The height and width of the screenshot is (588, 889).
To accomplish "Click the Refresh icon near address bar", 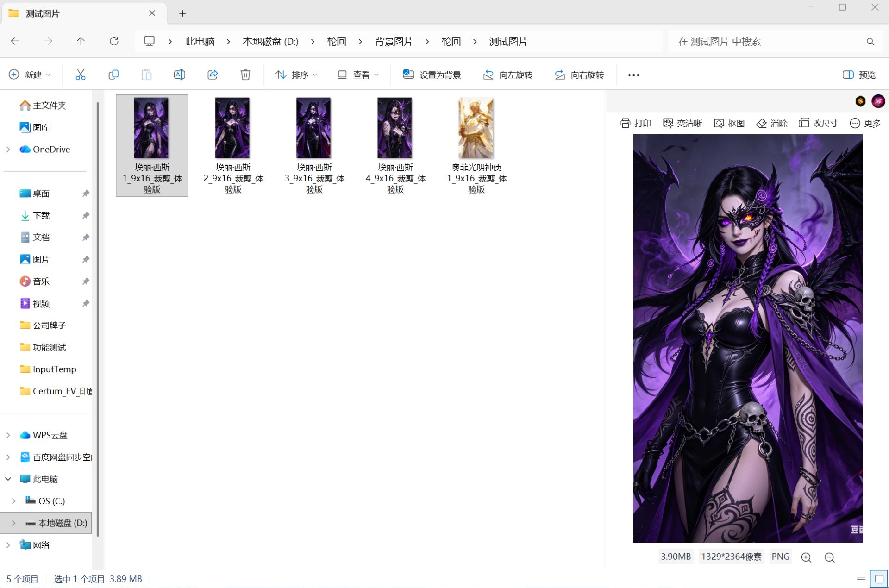I will pos(114,41).
